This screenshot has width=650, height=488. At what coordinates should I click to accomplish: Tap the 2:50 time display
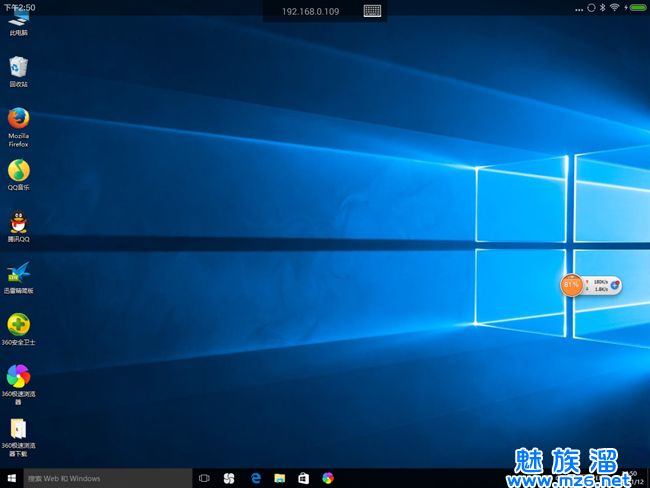(20, 7)
